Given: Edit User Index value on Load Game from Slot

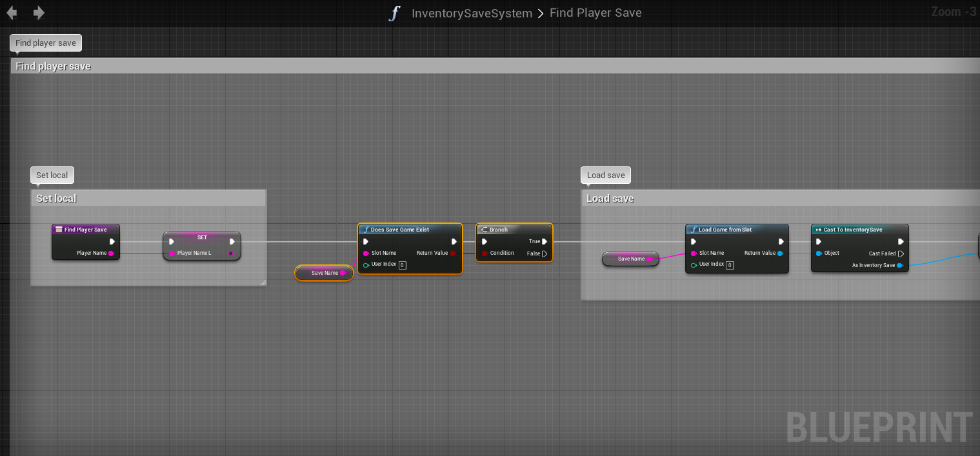Looking at the screenshot, I should pos(730,265).
